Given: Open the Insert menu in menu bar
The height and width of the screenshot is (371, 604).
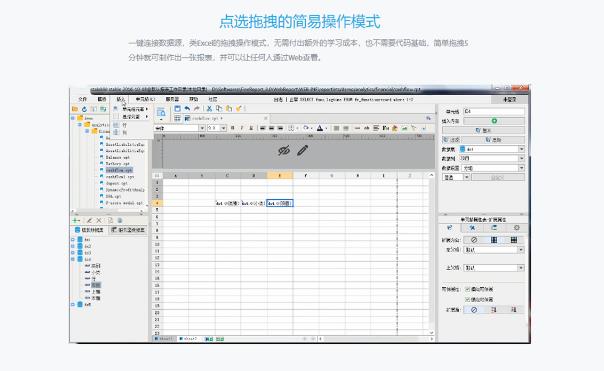Looking at the screenshot, I should (121, 99).
